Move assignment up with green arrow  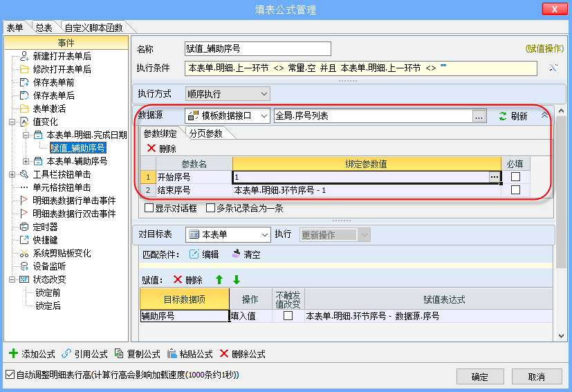(219, 280)
